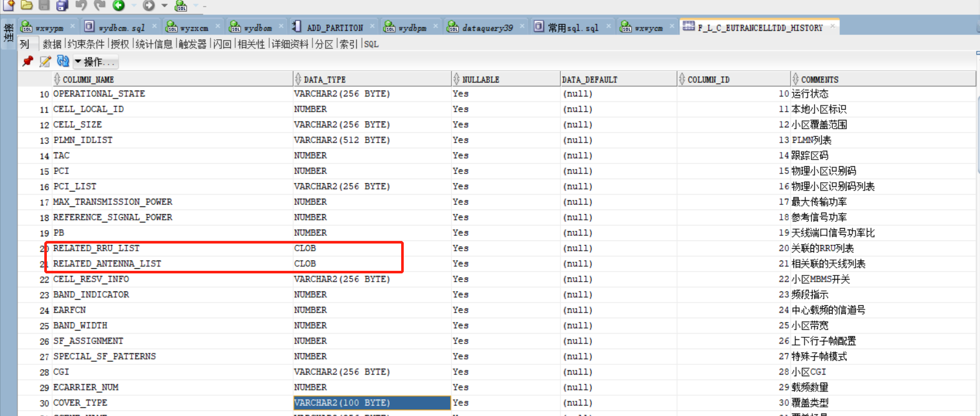
Task: Close the ADD_PARTITON tab
Action: coord(372,26)
